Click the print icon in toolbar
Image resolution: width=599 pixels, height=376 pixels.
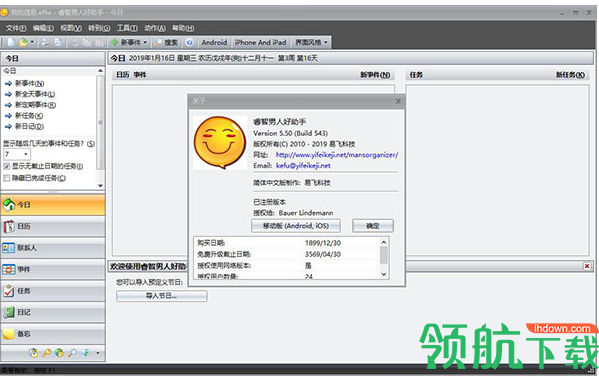point(45,42)
